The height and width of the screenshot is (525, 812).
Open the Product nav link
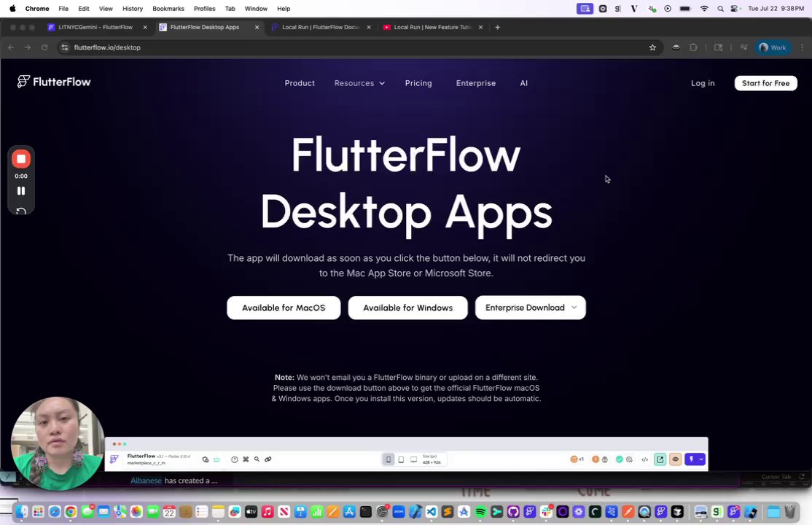(x=300, y=83)
